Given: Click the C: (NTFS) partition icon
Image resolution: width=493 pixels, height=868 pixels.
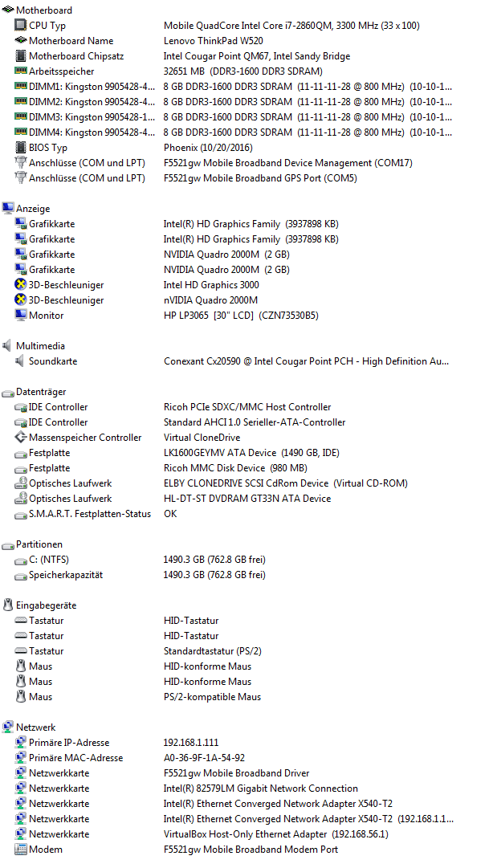Looking at the screenshot, I should [20, 560].
